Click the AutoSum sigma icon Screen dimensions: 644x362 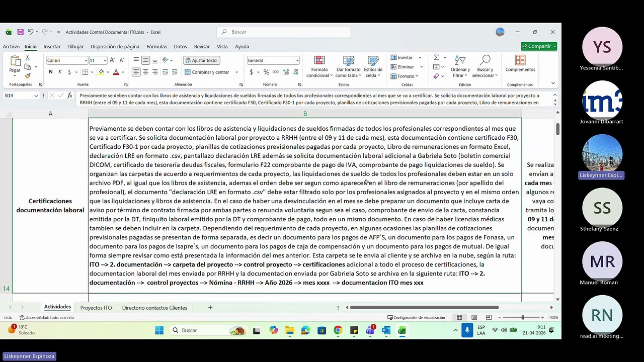[436, 58]
